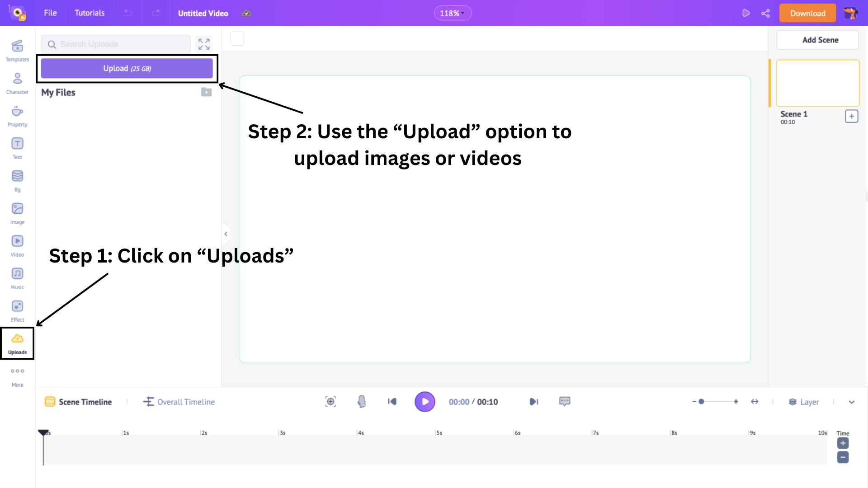
Task: Click the Download button
Action: coord(808,13)
